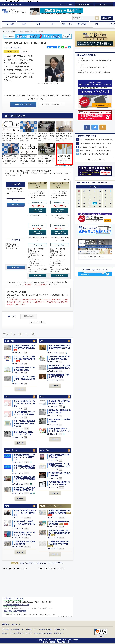Screen dimensions: 115x644
Task: Click the RSS icon of 社会 category
Action: click(69, 396)
